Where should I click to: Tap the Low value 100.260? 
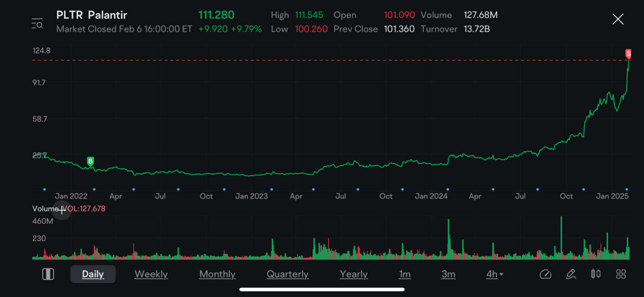(x=311, y=29)
